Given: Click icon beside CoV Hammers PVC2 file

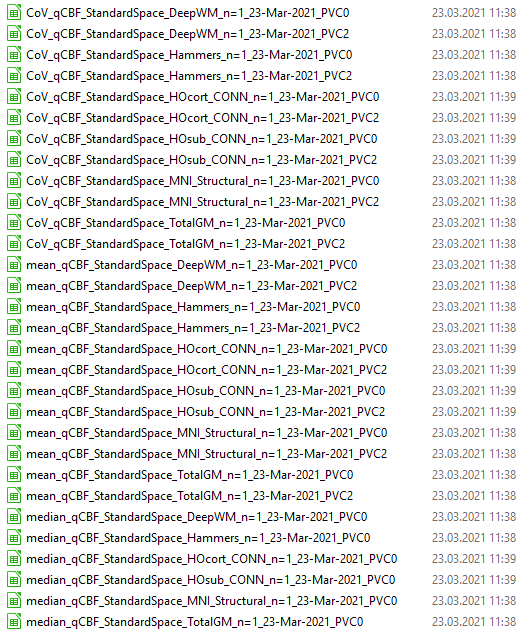Looking at the screenshot, I should point(14,76).
